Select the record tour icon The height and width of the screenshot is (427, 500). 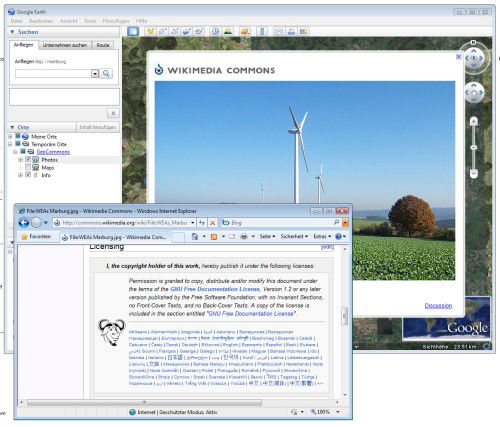click(199, 31)
